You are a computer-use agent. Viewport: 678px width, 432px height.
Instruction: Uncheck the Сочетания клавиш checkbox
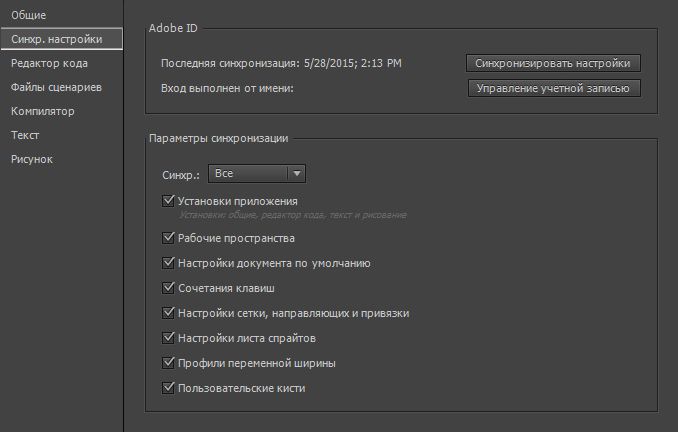coord(168,289)
